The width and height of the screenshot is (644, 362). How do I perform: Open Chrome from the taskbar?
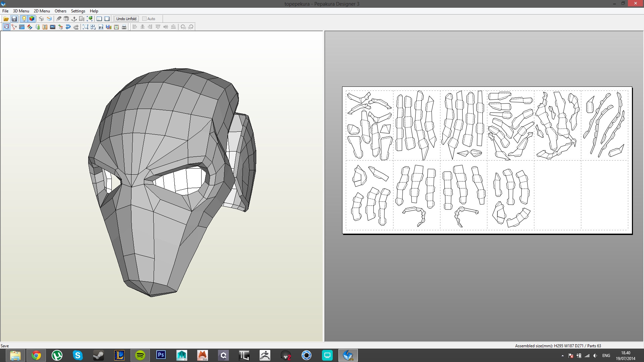[36, 355]
